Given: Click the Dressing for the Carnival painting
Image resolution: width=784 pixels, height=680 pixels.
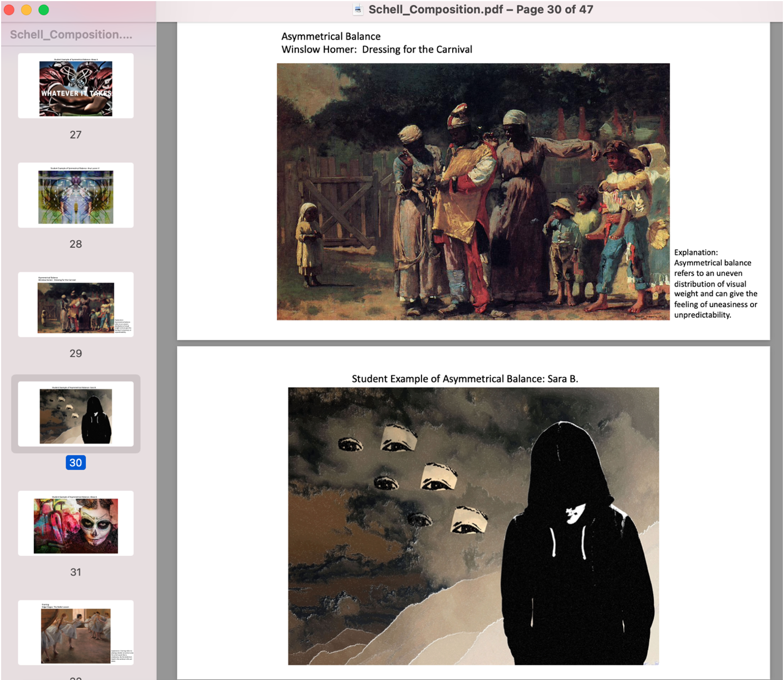Looking at the screenshot, I should click(473, 191).
